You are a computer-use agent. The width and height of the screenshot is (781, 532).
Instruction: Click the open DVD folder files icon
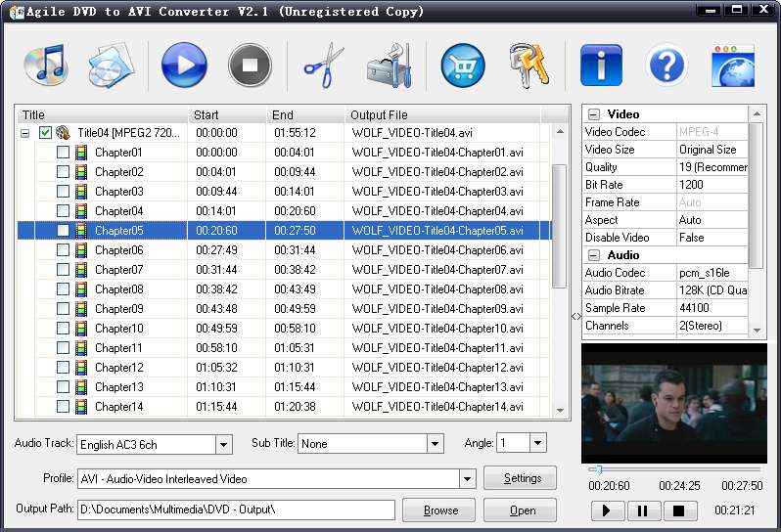tap(112, 66)
